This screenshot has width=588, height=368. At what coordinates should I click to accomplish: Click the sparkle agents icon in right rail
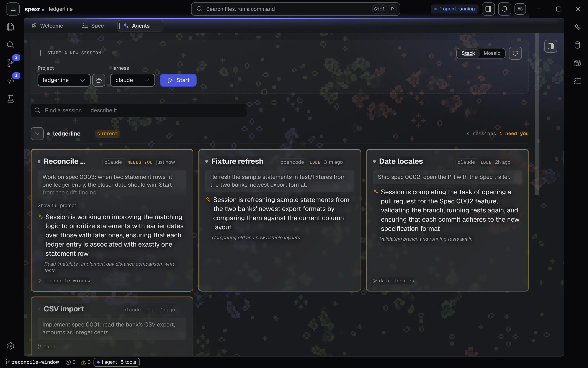pyautogui.click(x=577, y=27)
